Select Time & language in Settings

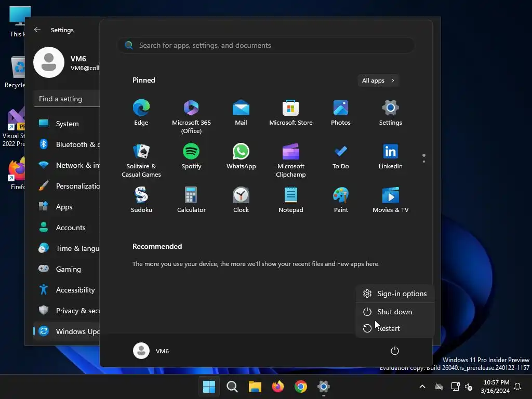(x=67, y=248)
